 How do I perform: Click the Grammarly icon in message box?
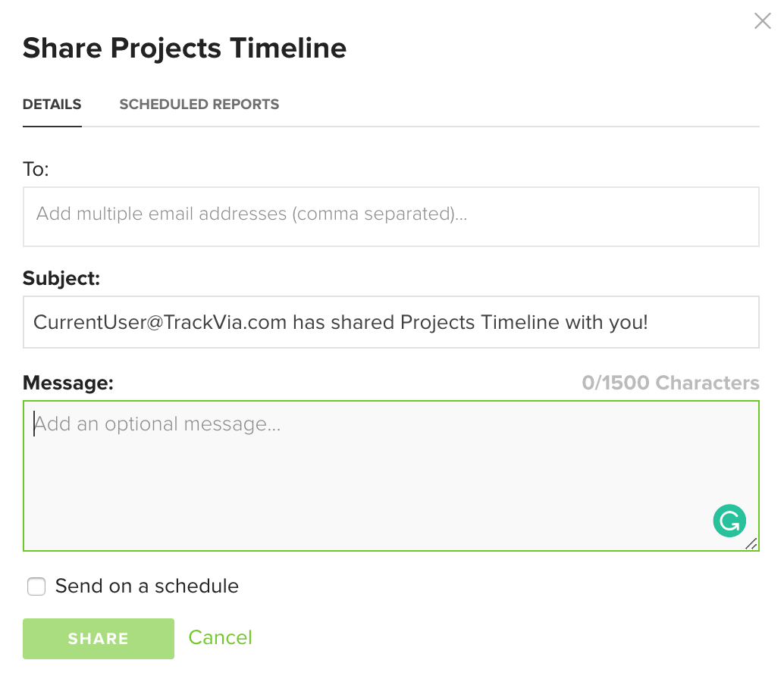[x=729, y=521]
